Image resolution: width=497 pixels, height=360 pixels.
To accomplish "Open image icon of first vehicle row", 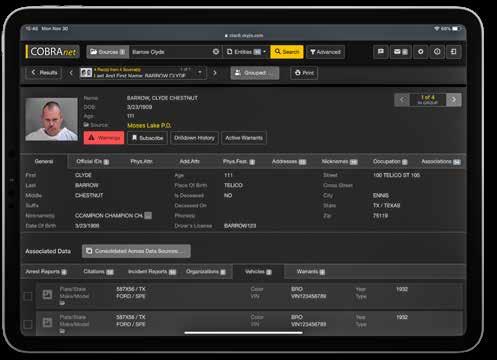I will [47, 294].
